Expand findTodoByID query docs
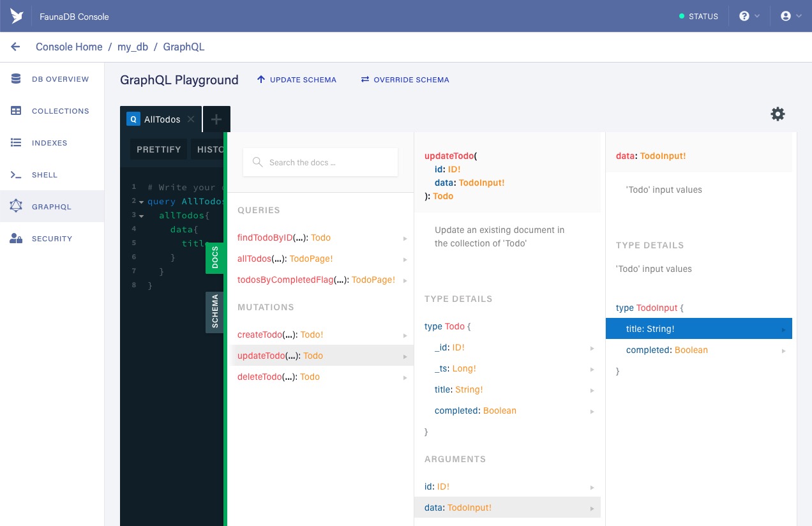The image size is (812, 526). click(x=322, y=237)
